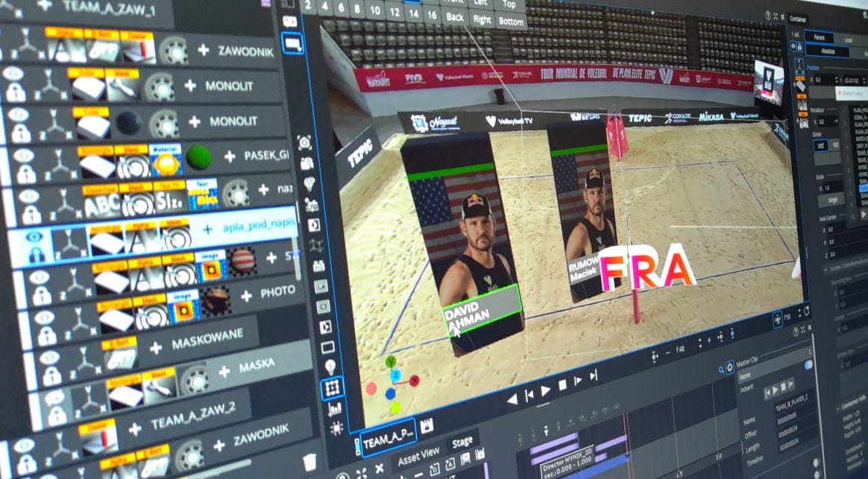868x479 pixels.
Task: Select the Right view button
Action: (x=482, y=19)
